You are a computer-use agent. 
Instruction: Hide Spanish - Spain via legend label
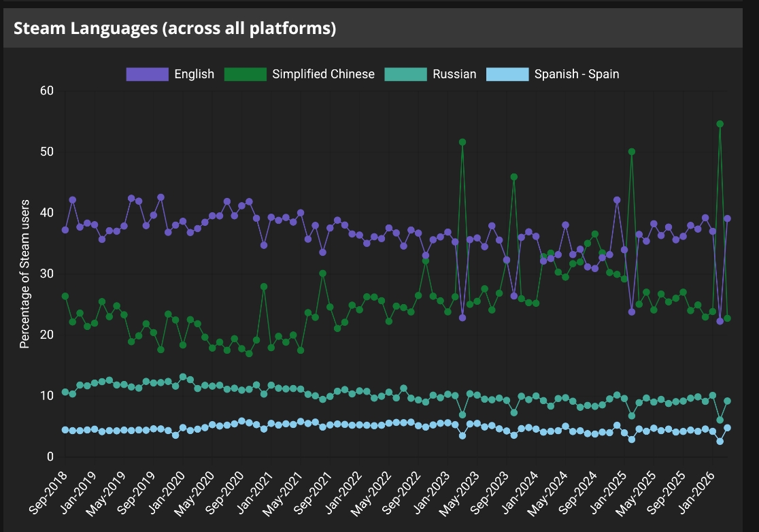point(577,74)
